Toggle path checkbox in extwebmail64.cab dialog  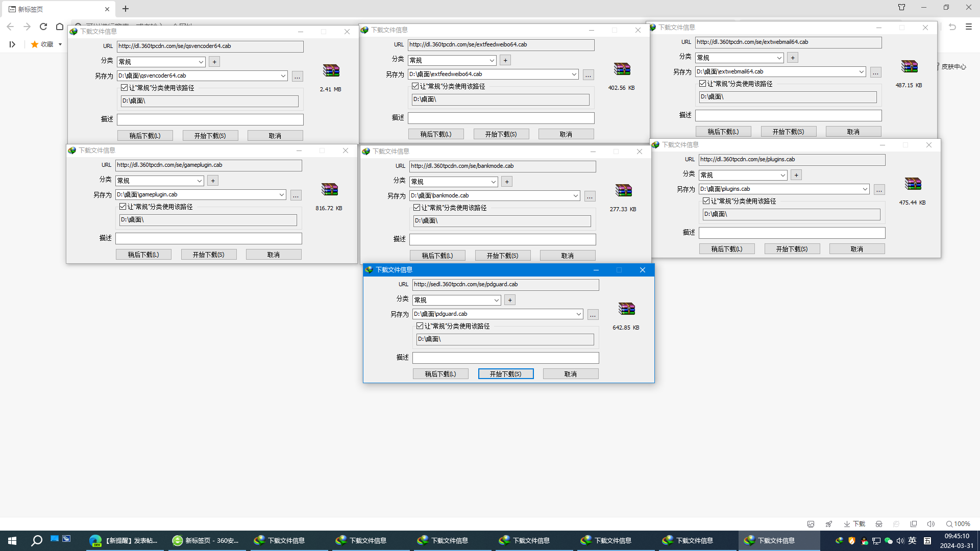[x=702, y=84]
